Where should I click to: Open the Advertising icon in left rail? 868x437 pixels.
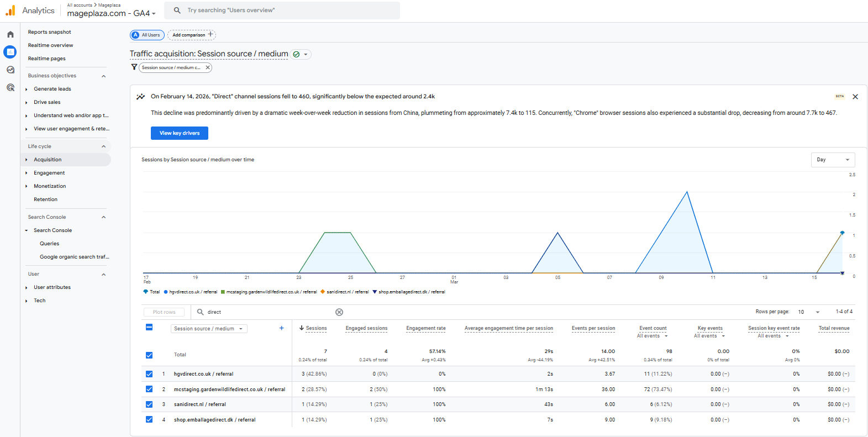coord(10,87)
